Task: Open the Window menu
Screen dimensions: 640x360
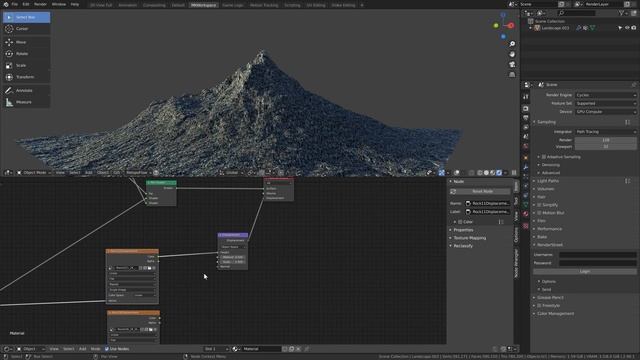Action: click(x=59, y=4)
